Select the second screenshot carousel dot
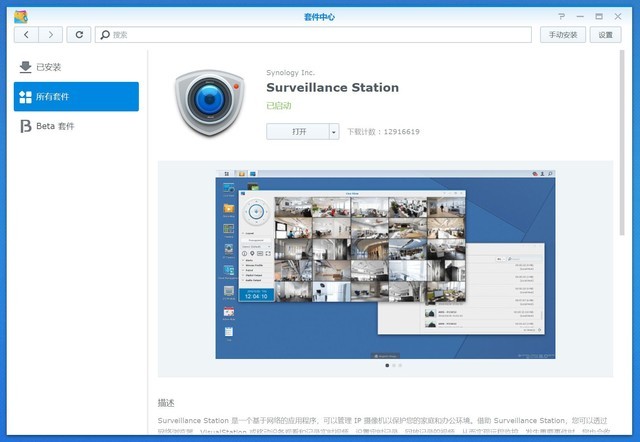This screenshot has height=442, width=640. tap(394, 366)
